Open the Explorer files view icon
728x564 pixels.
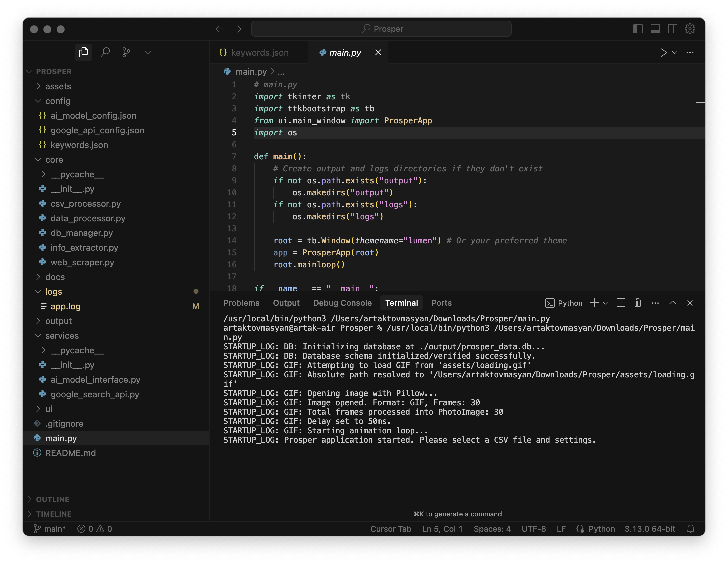pyautogui.click(x=83, y=52)
